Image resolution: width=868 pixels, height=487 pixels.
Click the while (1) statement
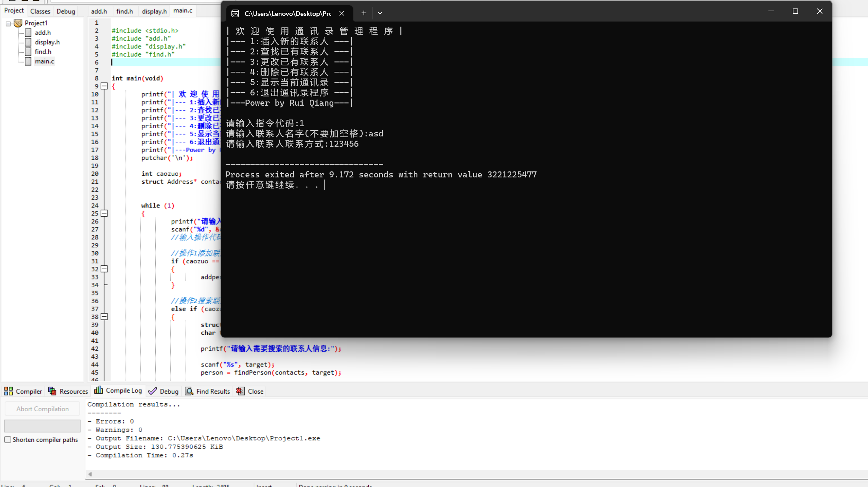tap(158, 205)
